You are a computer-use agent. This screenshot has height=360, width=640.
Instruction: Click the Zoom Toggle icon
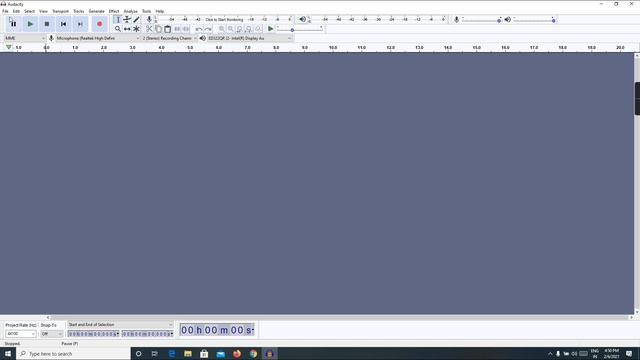coord(258,29)
